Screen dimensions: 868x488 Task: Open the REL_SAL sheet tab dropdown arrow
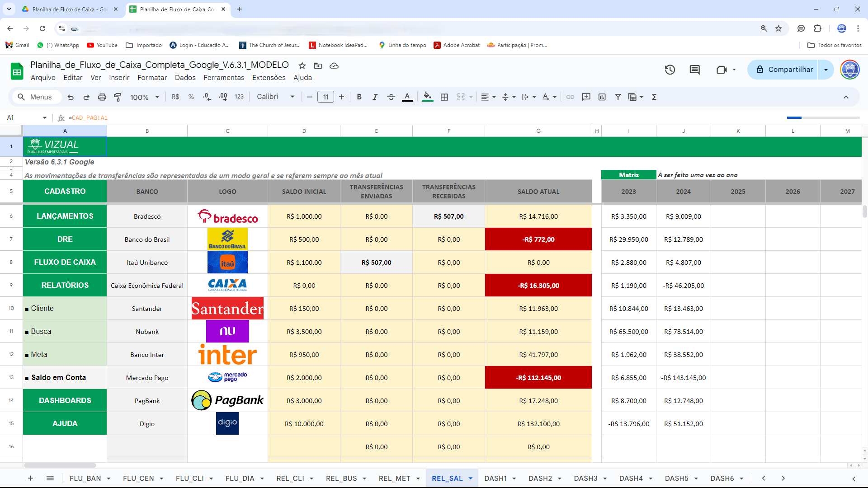pyautogui.click(x=471, y=479)
